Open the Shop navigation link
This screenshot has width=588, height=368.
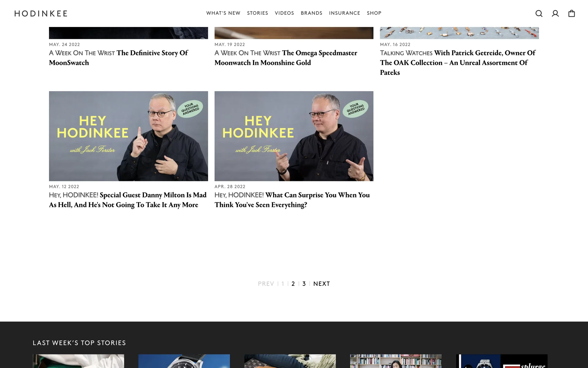tap(374, 13)
